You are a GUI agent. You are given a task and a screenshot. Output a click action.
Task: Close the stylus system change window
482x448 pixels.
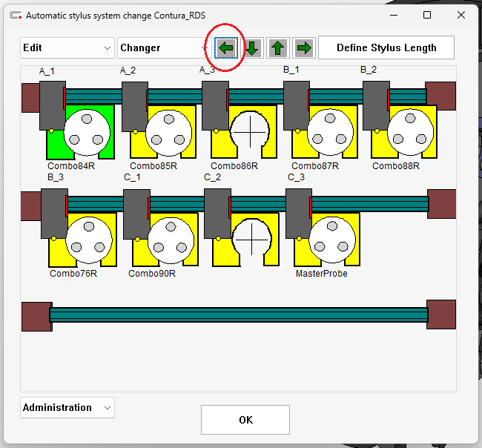tap(461, 15)
